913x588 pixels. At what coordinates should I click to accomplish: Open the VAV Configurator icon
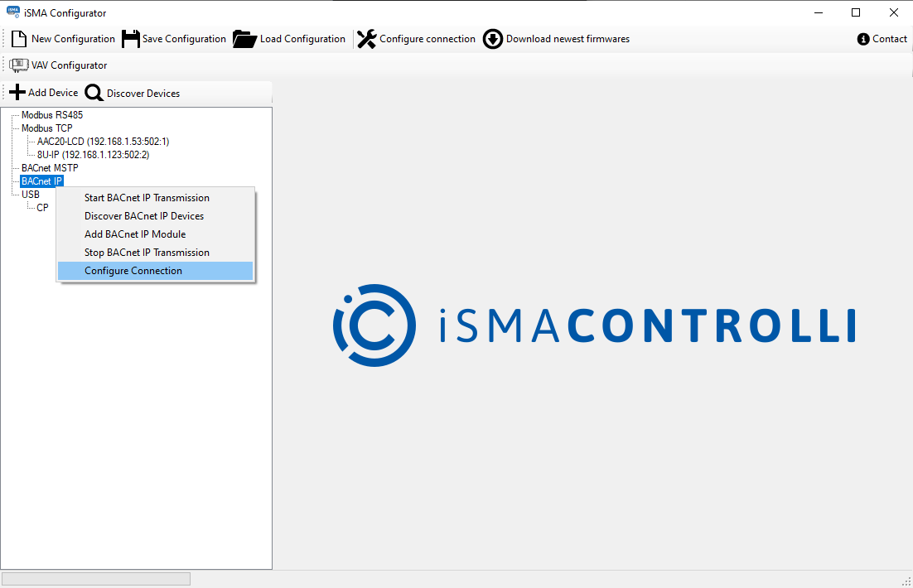point(19,65)
